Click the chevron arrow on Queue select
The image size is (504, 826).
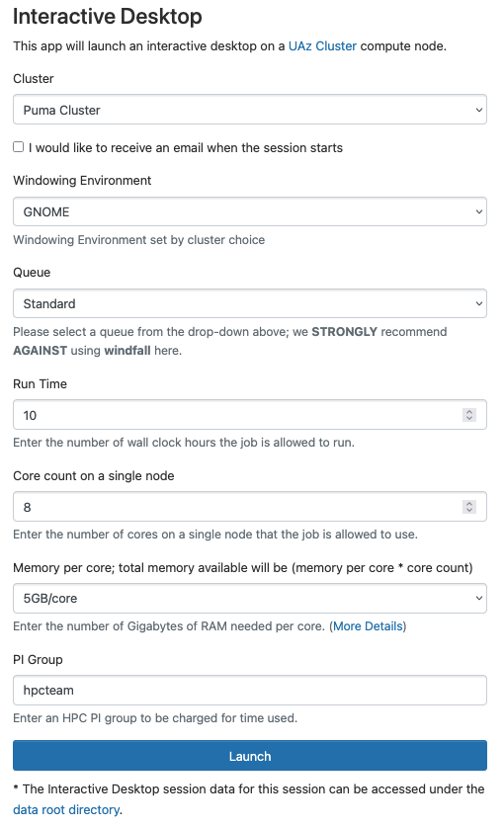coord(478,304)
